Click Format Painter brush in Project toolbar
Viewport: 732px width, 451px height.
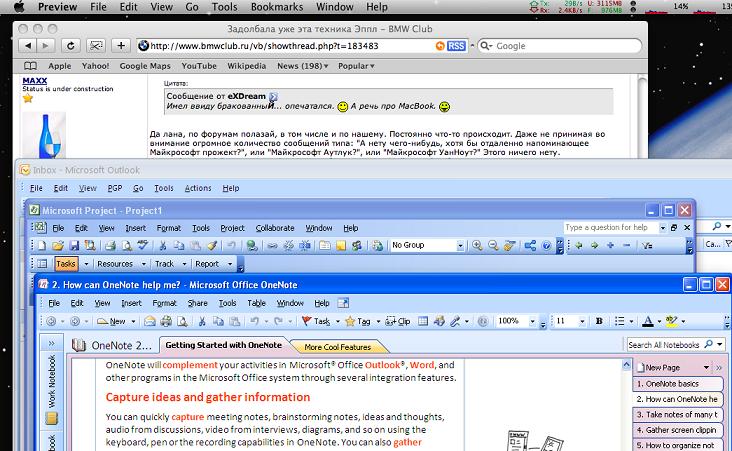(212, 246)
